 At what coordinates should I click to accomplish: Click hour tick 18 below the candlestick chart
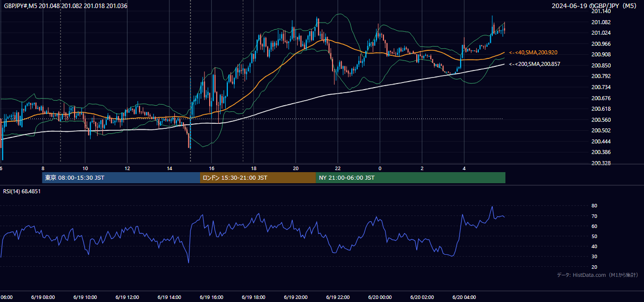coord(253,169)
